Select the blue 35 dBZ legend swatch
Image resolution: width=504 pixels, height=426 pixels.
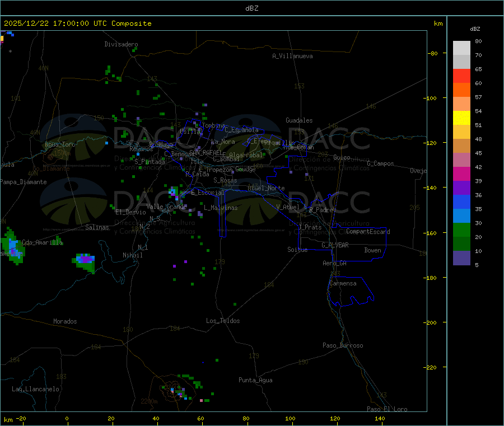pyautogui.click(x=461, y=202)
